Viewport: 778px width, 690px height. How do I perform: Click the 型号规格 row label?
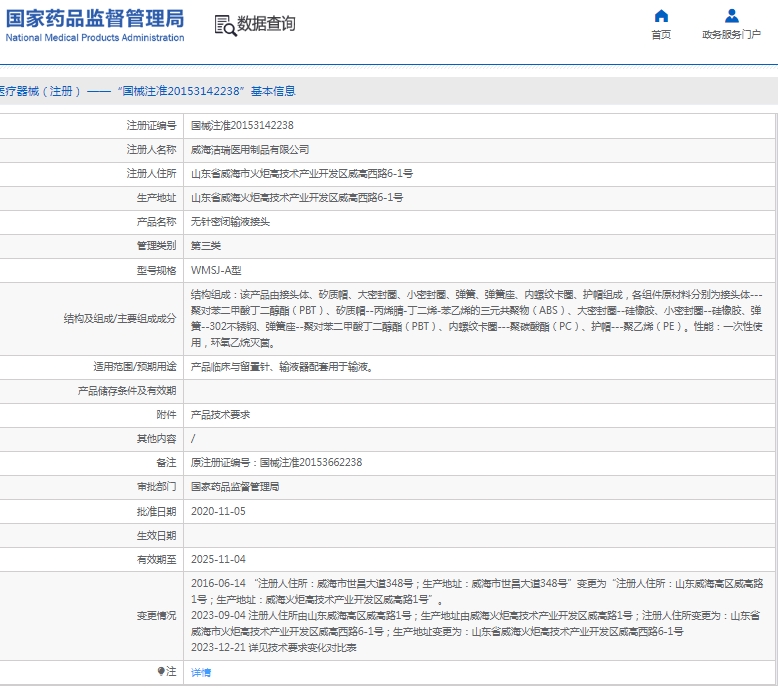coord(156,270)
